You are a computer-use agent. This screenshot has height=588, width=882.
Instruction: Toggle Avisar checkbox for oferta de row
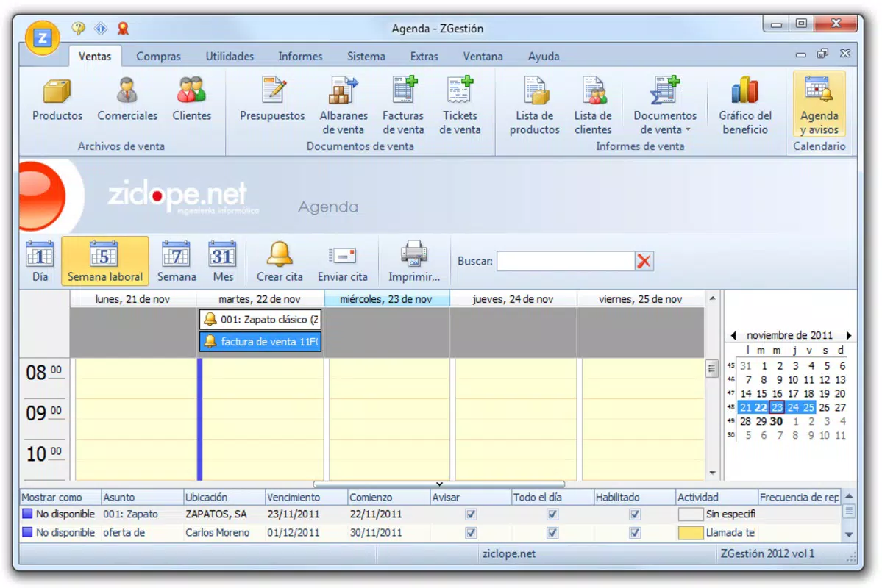pyautogui.click(x=471, y=532)
